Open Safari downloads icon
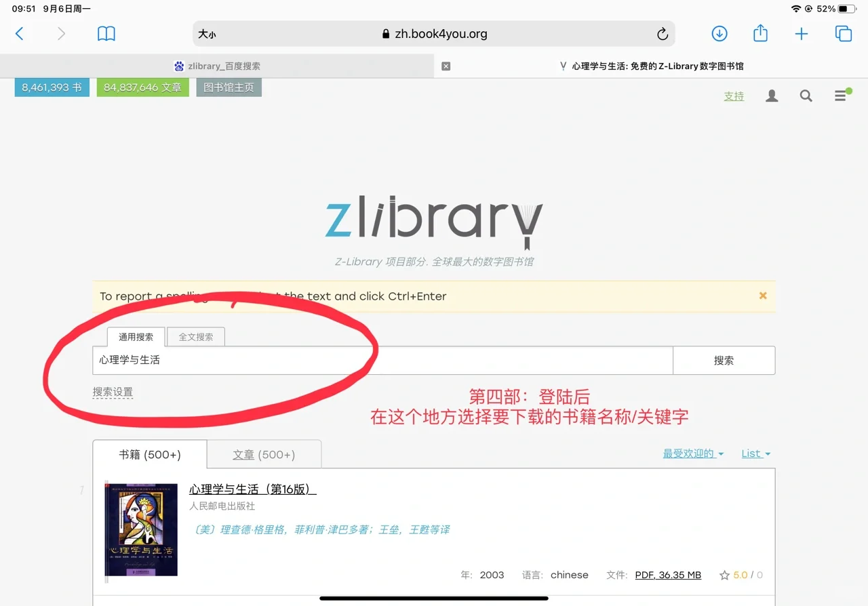Screen dimensions: 868x606 pyautogui.click(x=719, y=33)
